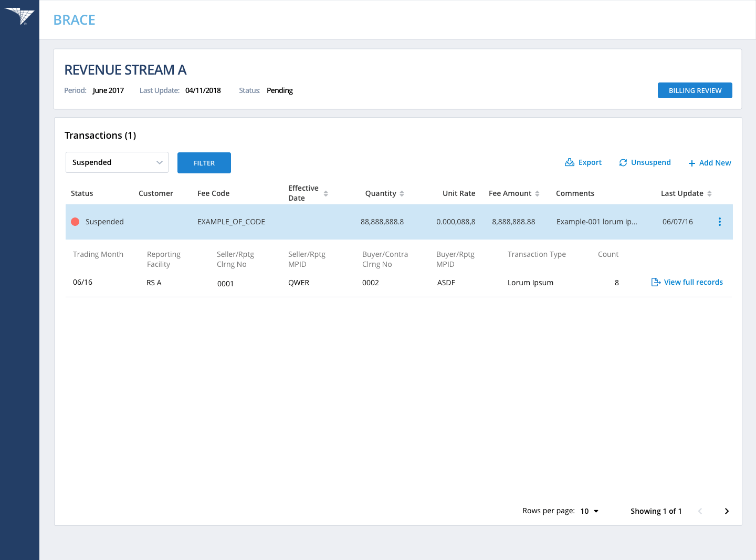756x560 pixels.
Task: Click the Showing 1 of 1 text
Action: tap(656, 511)
